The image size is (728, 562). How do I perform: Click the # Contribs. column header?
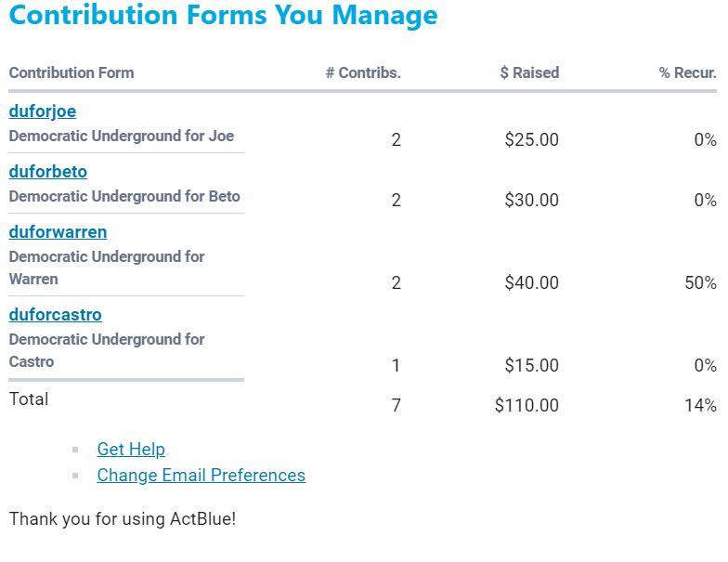(363, 72)
